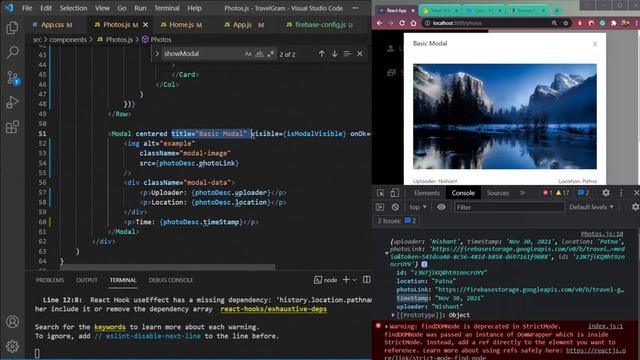Switch to the App.js editor tab
This screenshot has width=640, height=360.
pyautogui.click(x=242, y=25)
